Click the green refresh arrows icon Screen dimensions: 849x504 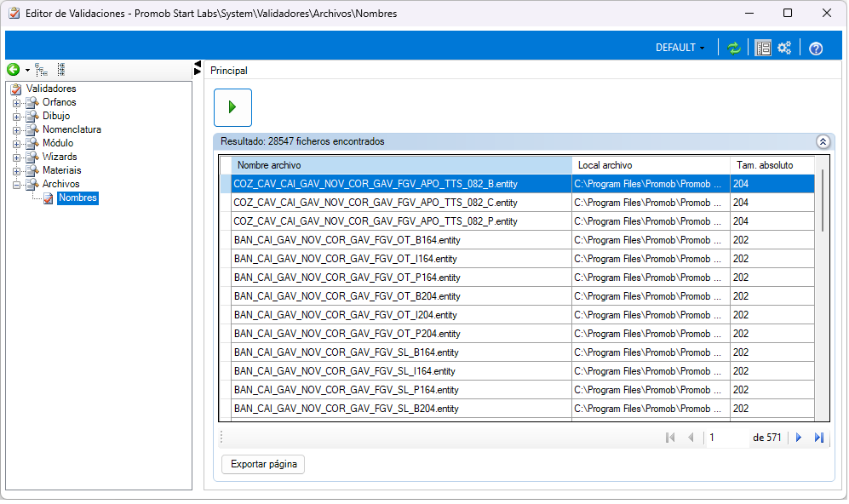coord(734,49)
